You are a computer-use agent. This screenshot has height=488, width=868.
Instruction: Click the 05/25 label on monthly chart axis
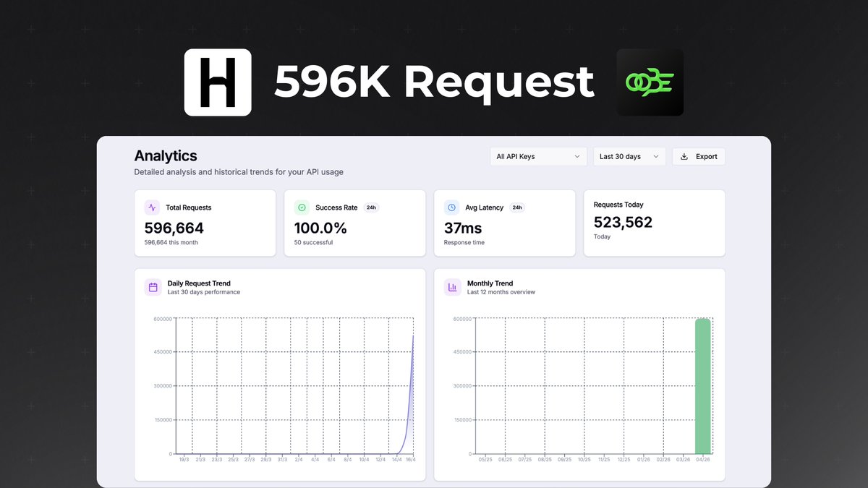point(485,459)
